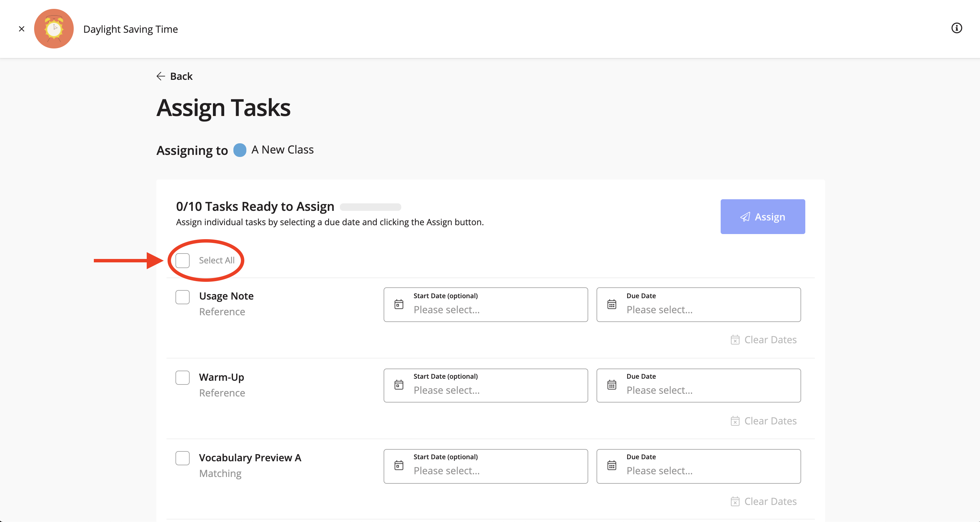Click the Warm-Up due date calendar icon
The height and width of the screenshot is (522, 980).
(612, 385)
